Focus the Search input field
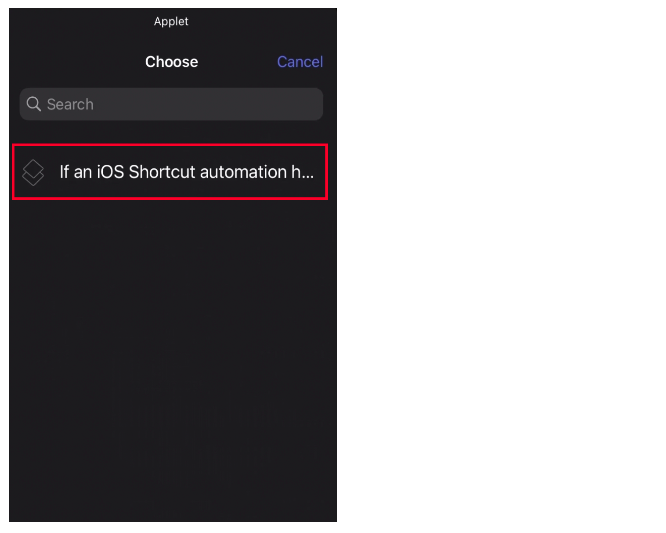Screen dimensions: 666x533 click(x=171, y=104)
